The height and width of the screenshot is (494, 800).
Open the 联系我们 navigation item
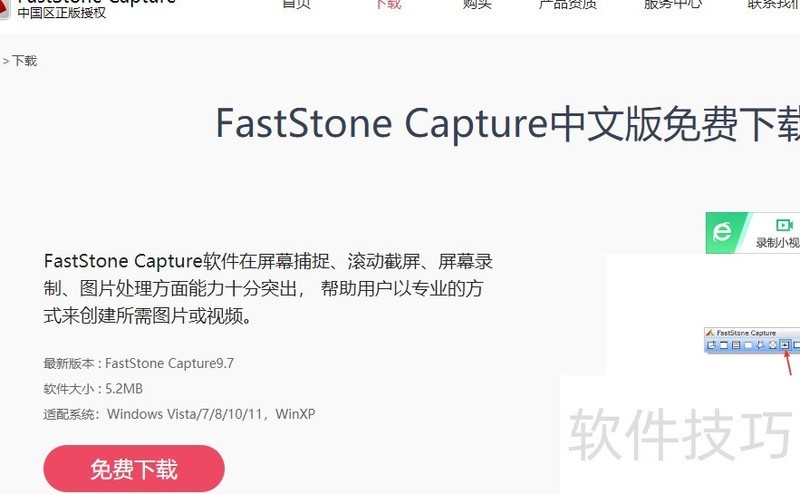click(773, 4)
